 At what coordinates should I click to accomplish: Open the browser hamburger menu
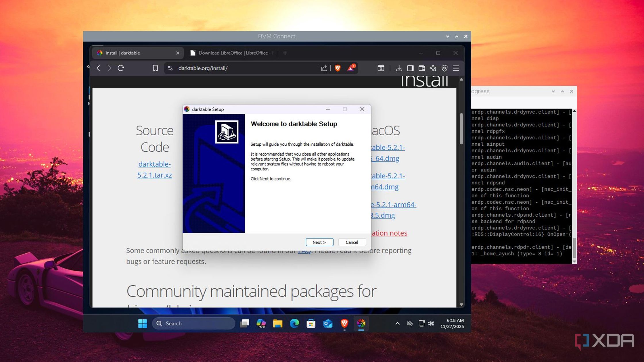click(456, 68)
